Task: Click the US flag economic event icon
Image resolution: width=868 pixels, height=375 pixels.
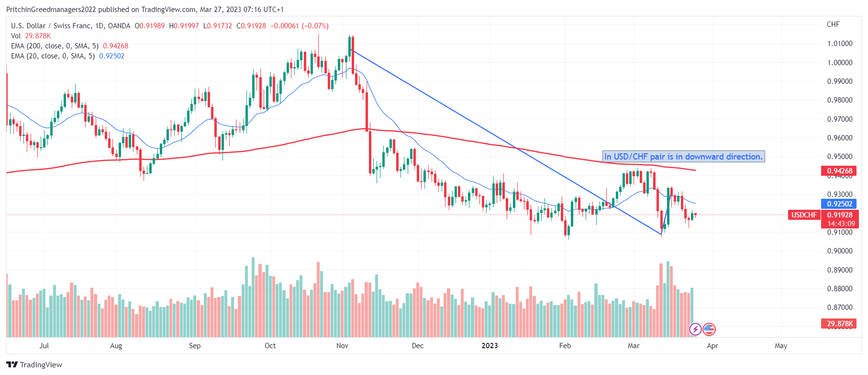Action: point(709,329)
